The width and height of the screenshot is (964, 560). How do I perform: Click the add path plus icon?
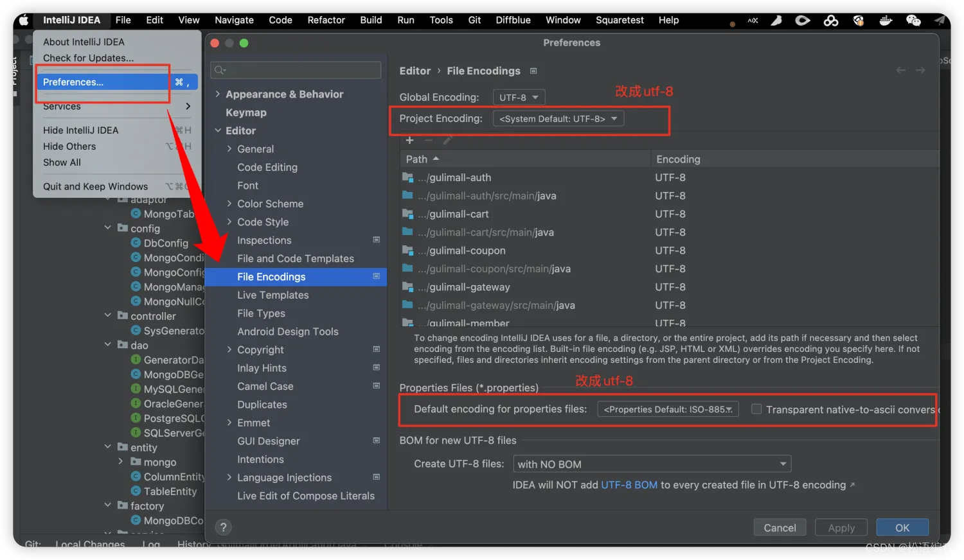[x=409, y=140]
